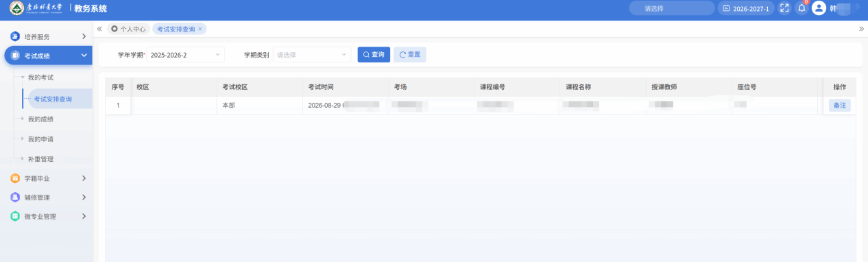Click the 查询 button
Image resolution: width=868 pixels, height=262 pixels.
374,55
